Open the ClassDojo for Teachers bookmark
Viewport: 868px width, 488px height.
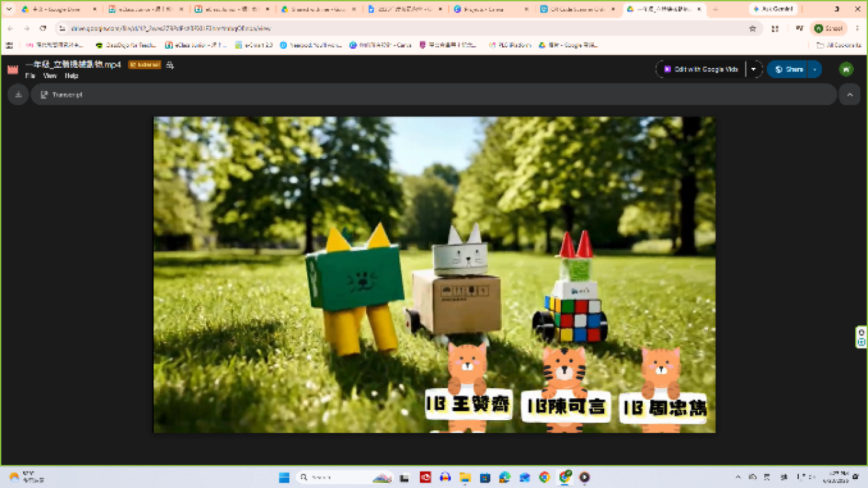click(x=126, y=45)
